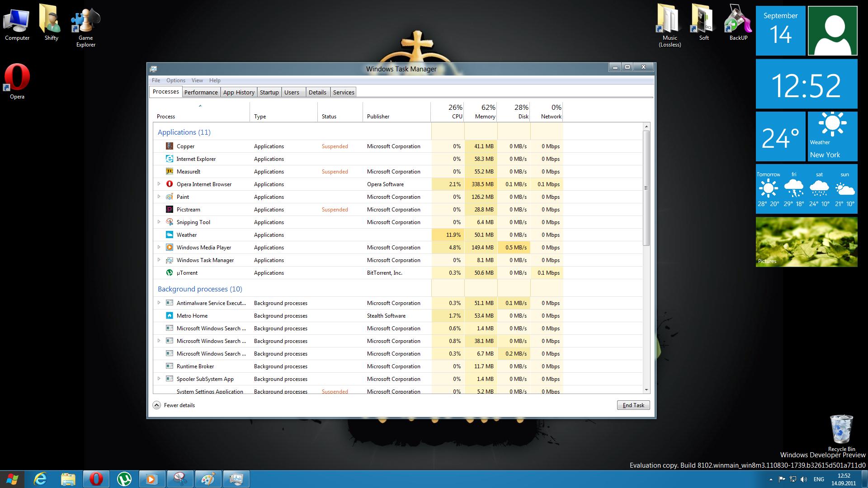Open the user account tile
This screenshot has width=868, height=488.
tap(833, 31)
